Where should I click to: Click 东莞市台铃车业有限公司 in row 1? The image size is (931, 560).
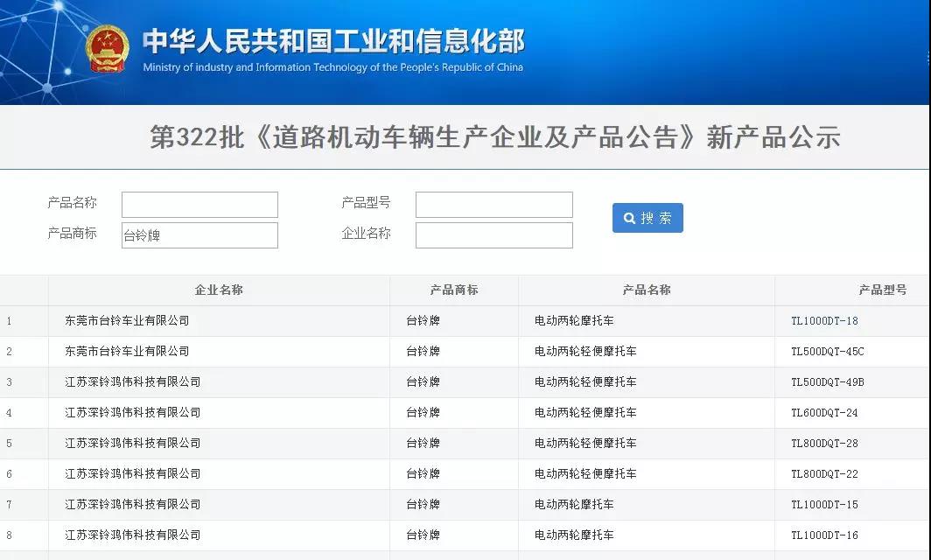(127, 320)
